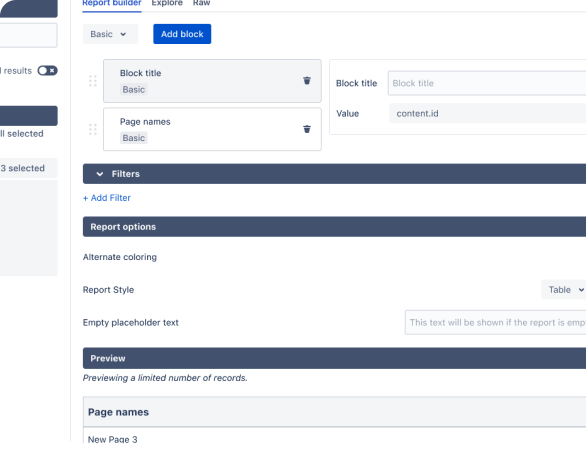Click the Alternate coloring label

(x=120, y=257)
